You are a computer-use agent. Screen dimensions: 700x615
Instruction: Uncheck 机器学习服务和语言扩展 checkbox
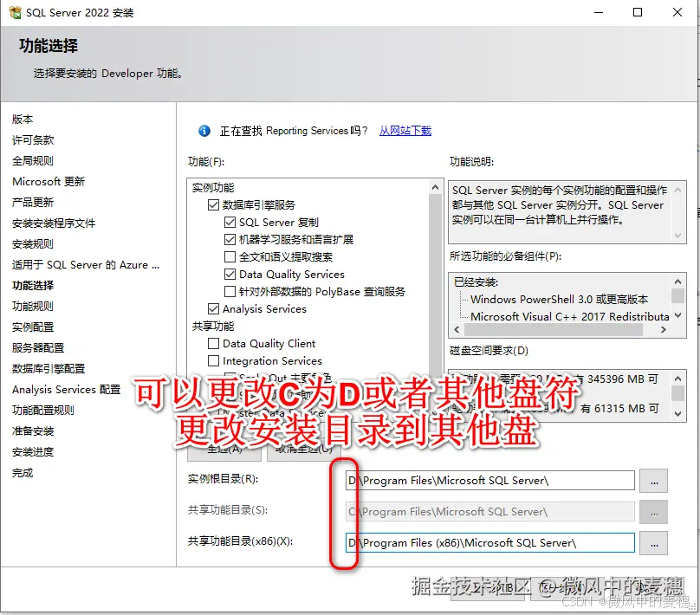click(x=230, y=240)
